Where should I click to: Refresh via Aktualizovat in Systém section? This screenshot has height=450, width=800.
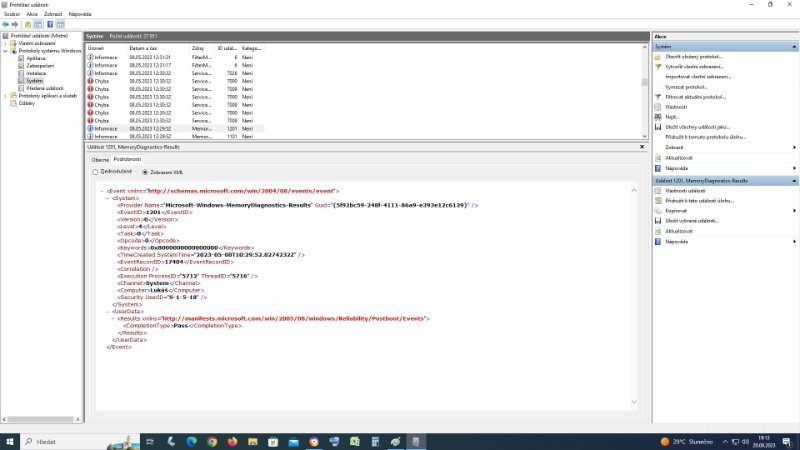point(679,158)
